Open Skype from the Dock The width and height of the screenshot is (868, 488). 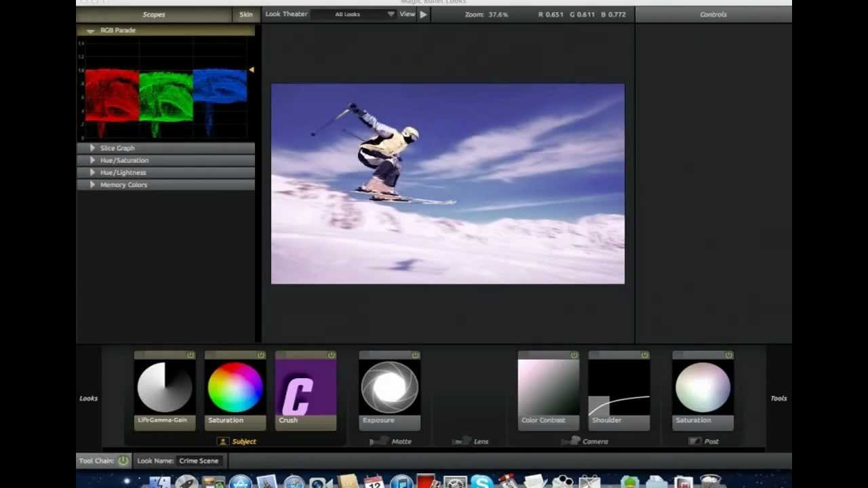481,482
